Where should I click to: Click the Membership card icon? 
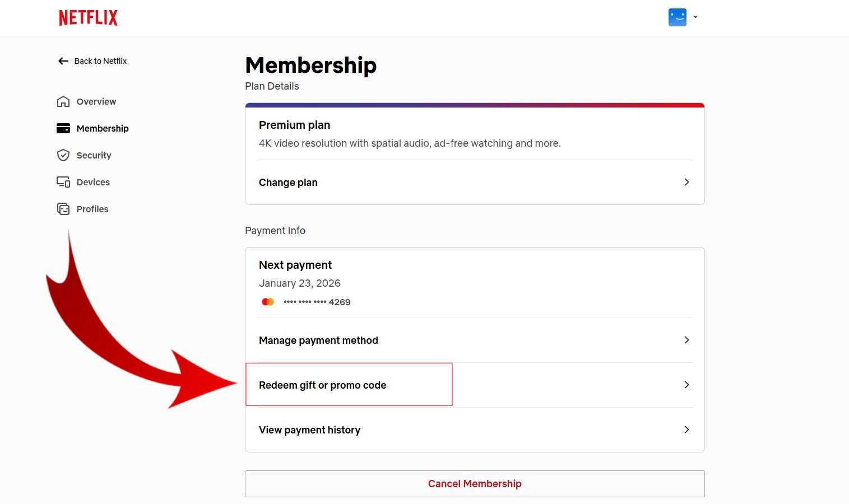[x=63, y=128]
